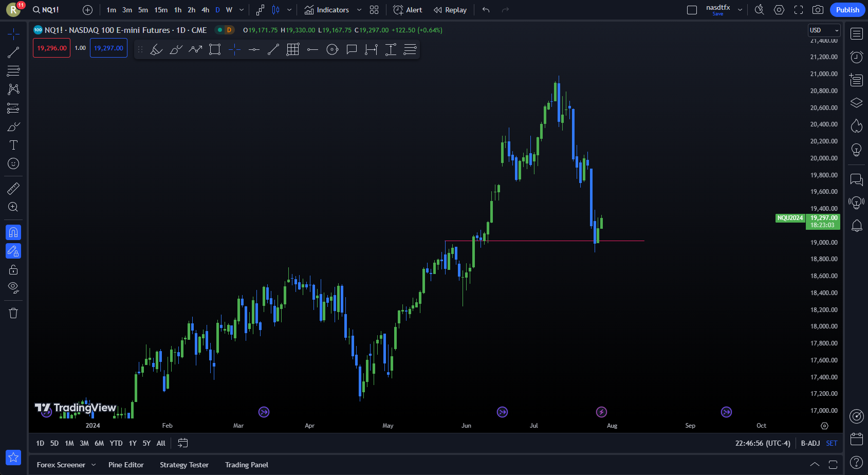
Task: Click the NQ1! symbol search field
Action: click(46, 10)
